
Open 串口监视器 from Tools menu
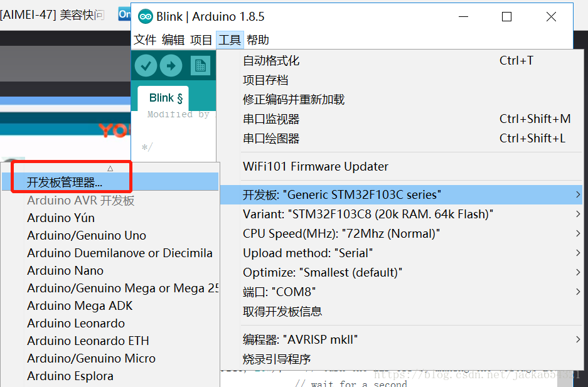click(401, 119)
